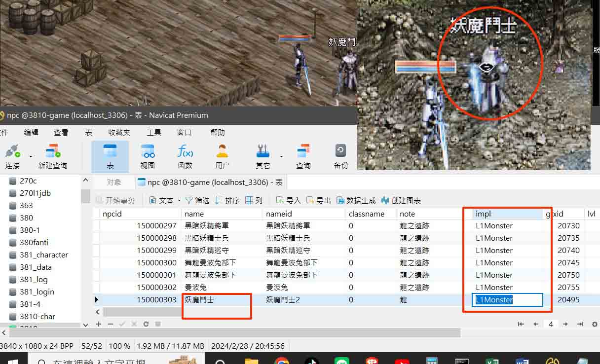Viewport: 600px width, 364px height.
Task: Open the 用户 (User) toolbar icon
Action: pos(223,156)
